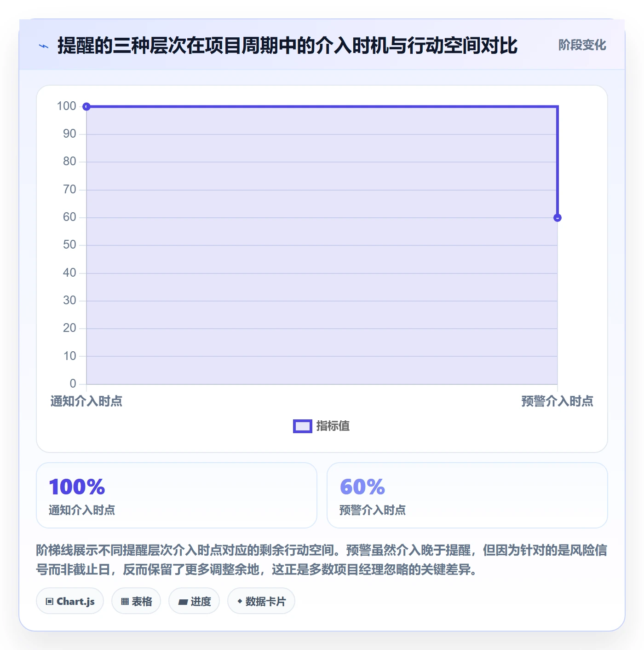This screenshot has width=644, height=650.
Task: Click the 阶段变化 label in header
Action: 582,45
